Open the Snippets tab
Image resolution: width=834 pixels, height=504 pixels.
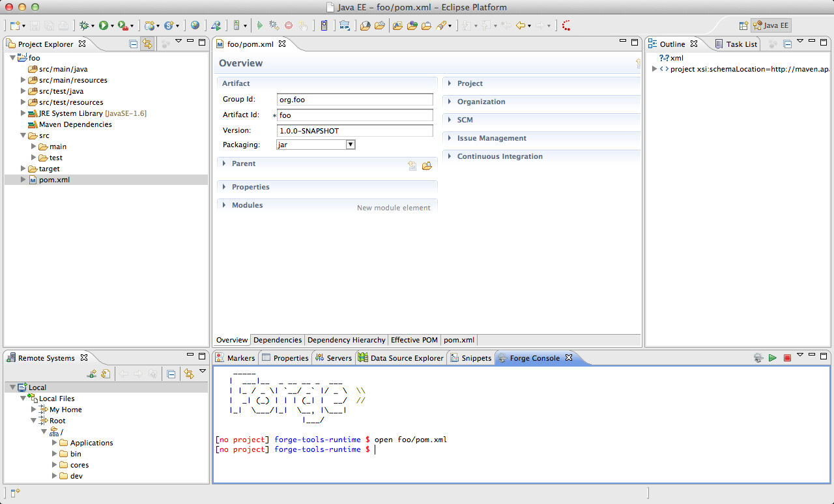(471, 358)
